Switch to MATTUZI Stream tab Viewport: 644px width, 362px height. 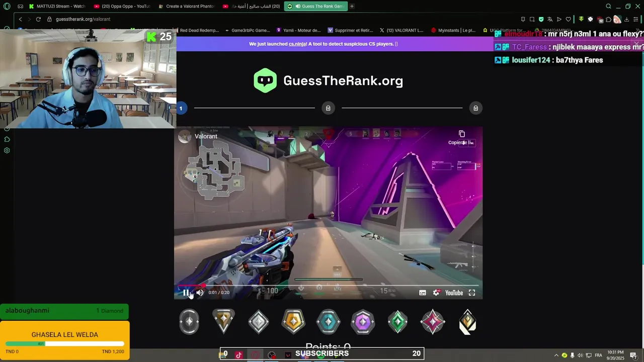57,6
